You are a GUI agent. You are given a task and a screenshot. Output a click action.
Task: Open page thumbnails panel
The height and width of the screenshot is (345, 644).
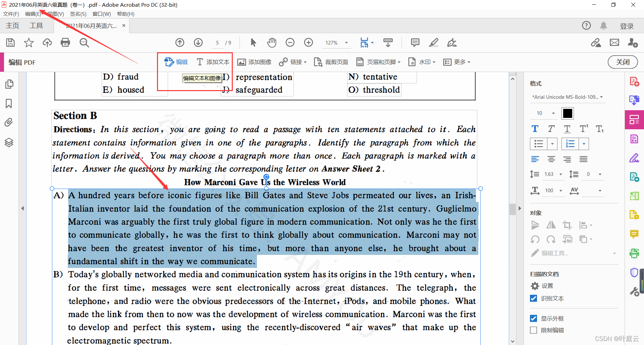click(x=9, y=84)
